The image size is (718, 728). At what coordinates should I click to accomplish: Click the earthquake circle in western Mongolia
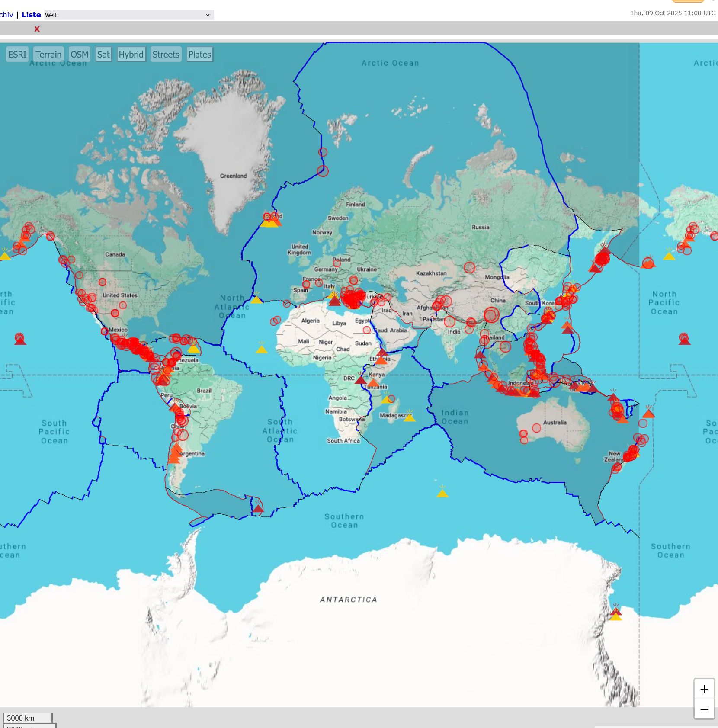(x=469, y=267)
